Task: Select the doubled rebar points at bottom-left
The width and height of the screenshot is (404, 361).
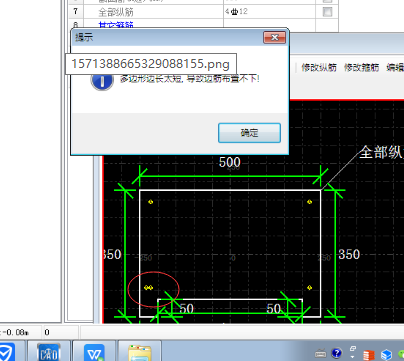Action: pyautogui.click(x=148, y=287)
